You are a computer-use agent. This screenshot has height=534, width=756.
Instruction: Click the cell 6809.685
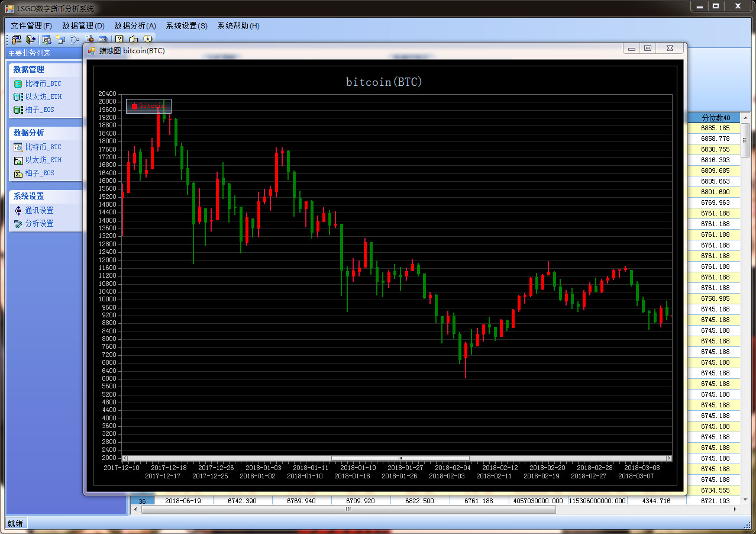[x=713, y=171]
